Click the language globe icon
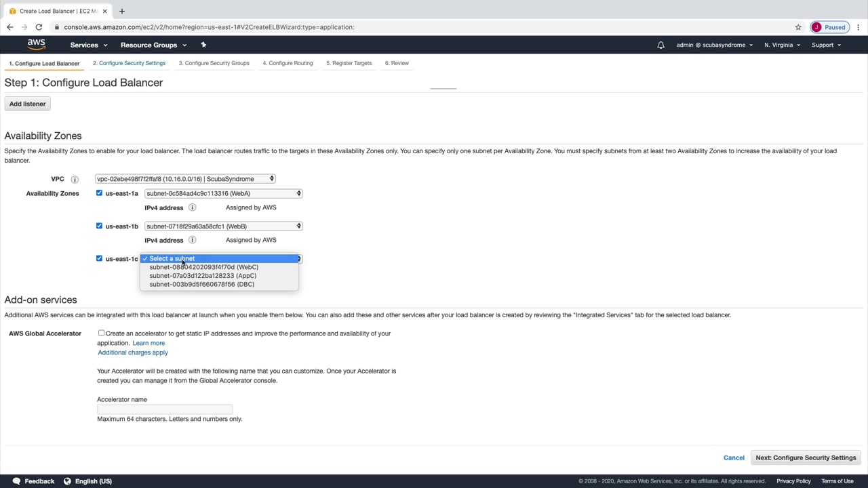 coord(67,481)
